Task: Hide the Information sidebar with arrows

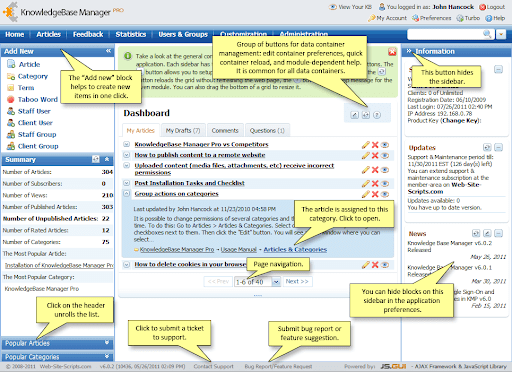Action: pyautogui.click(x=409, y=51)
